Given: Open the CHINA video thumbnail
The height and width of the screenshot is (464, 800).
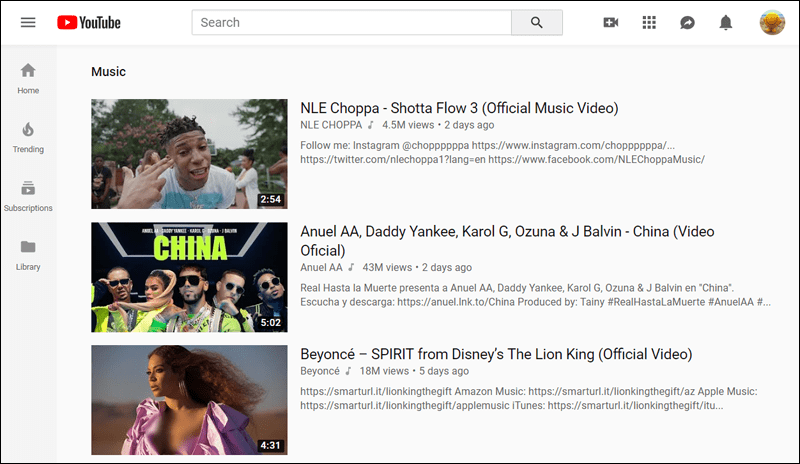Looking at the screenshot, I should 189,277.
